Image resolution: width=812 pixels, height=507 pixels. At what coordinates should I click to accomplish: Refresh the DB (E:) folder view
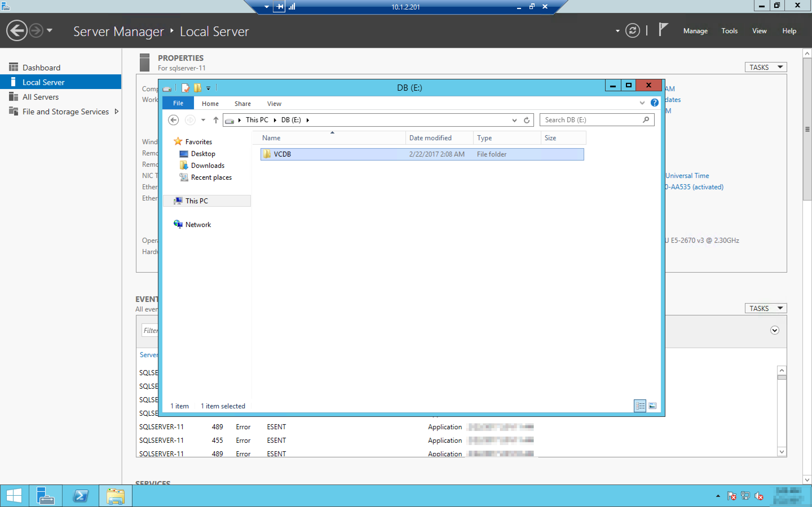click(526, 120)
